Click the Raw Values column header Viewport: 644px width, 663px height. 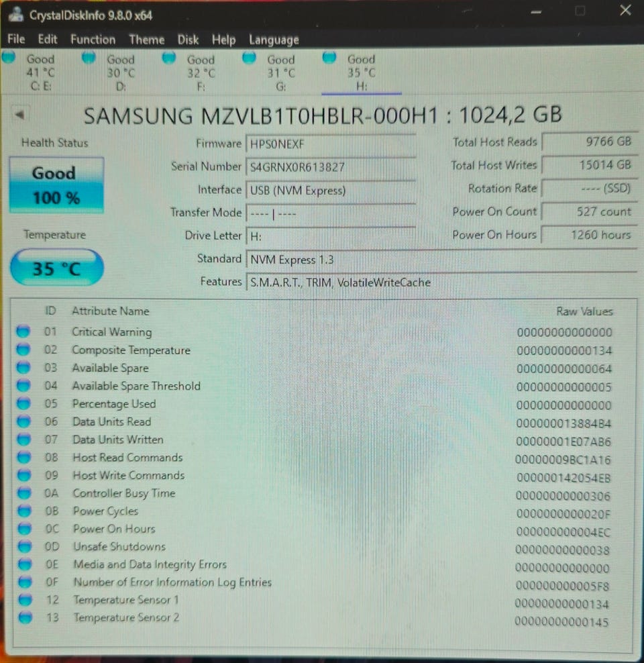(x=584, y=311)
